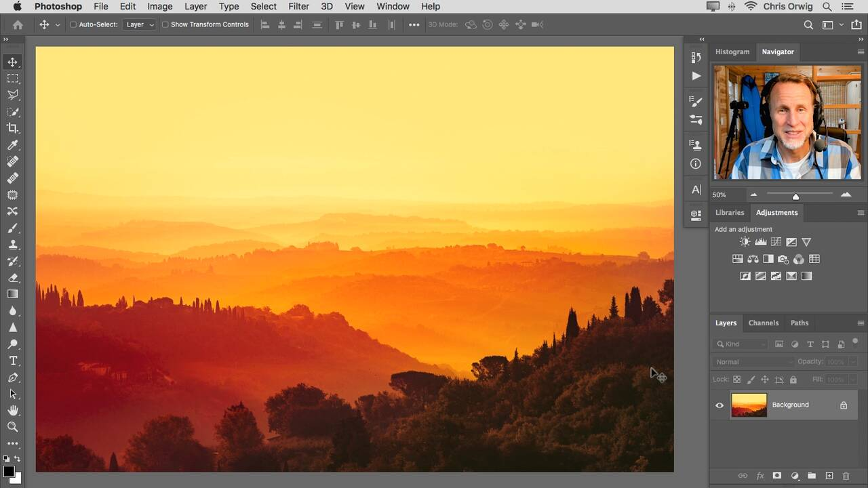This screenshot has height=488, width=868.
Task: Select the Rectangular Marquee tool
Action: pos(12,79)
